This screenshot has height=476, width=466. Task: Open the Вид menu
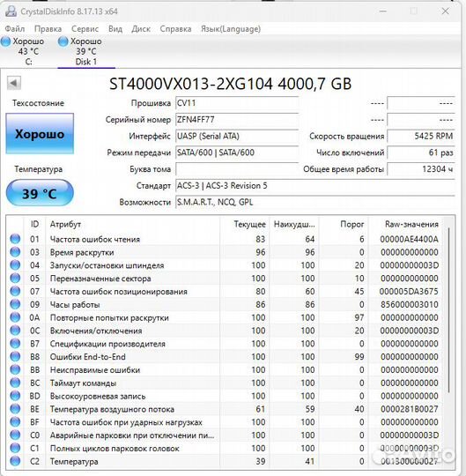coord(115,29)
